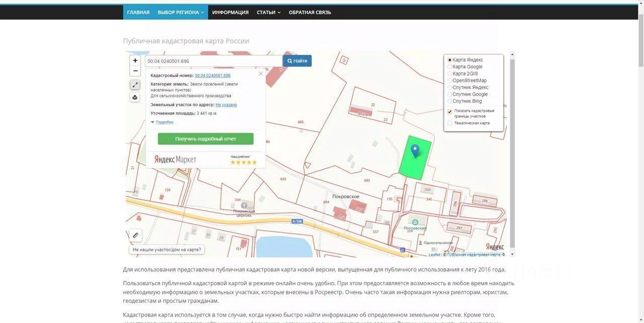Click the Найти search button
This screenshot has width=644, height=323.
click(297, 61)
